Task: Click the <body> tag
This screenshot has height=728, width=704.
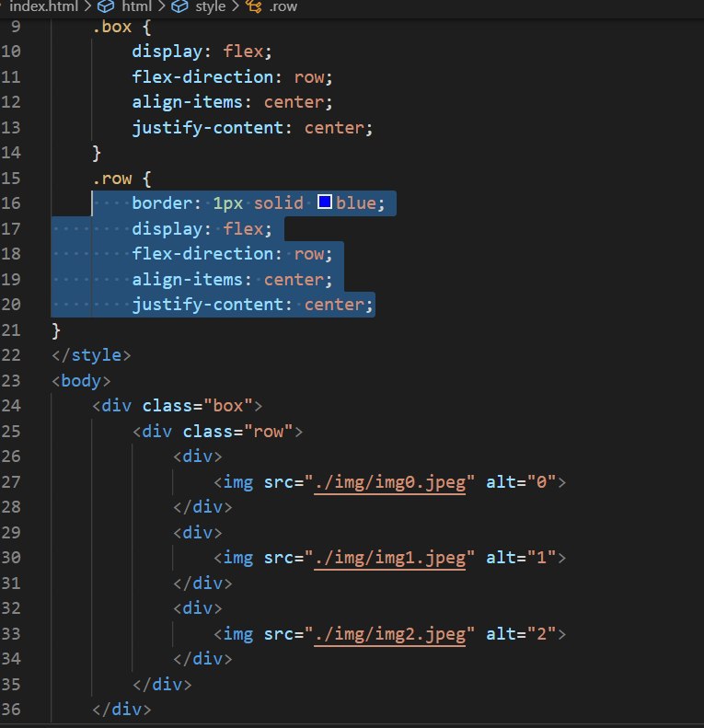Action: click(x=81, y=381)
